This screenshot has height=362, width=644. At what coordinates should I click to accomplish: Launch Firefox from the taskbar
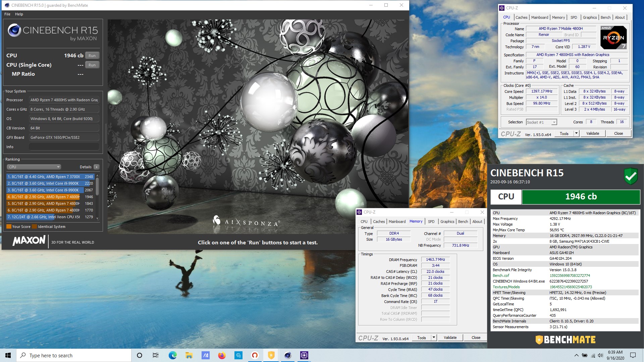222,355
